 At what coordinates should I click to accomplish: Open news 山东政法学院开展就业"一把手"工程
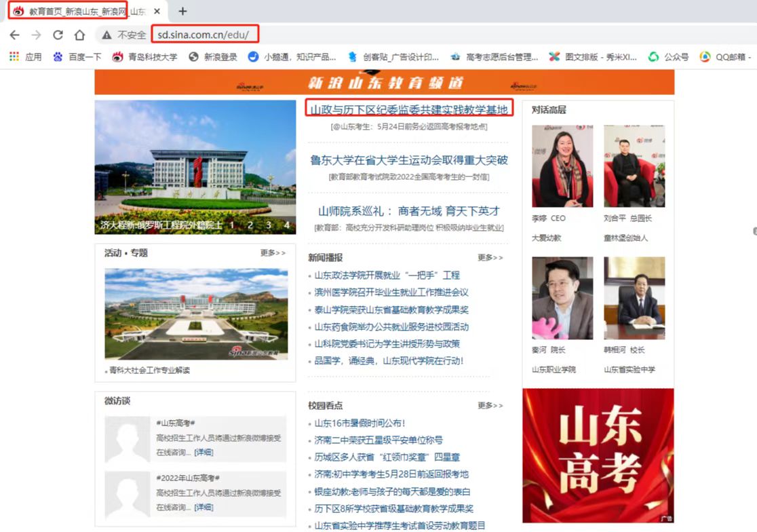(387, 275)
